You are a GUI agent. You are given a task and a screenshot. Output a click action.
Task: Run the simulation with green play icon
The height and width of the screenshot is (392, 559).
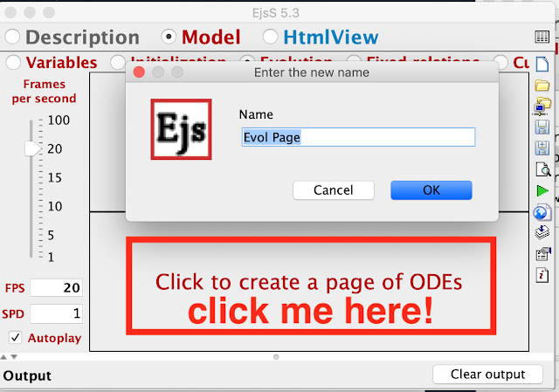542,190
